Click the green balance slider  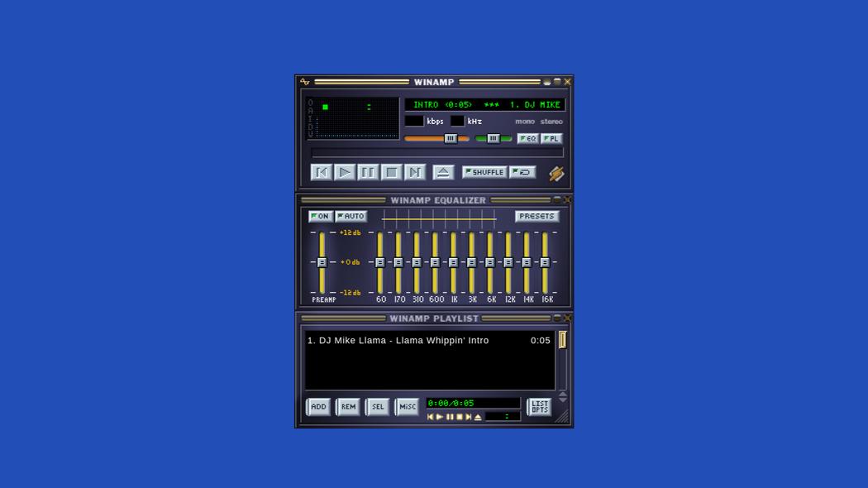[494, 138]
